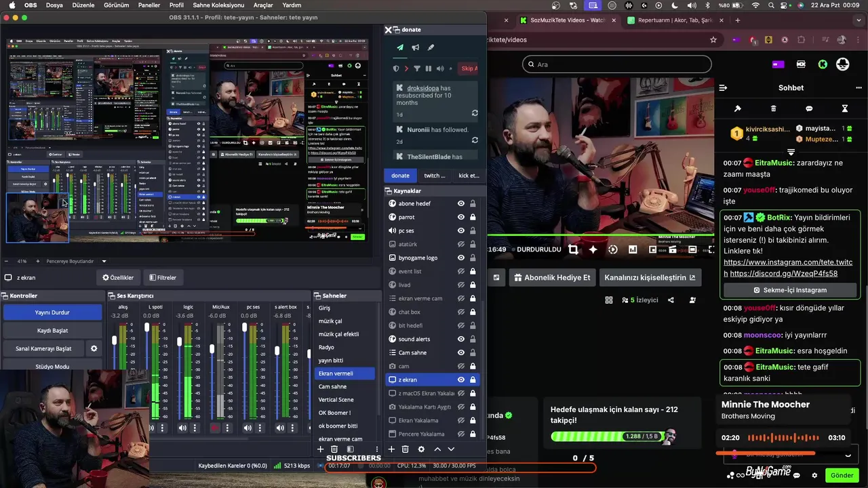The width and height of the screenshot is (868, 488).
Task: Unmute the Mic/Aux channel
Action: [216, 428]
